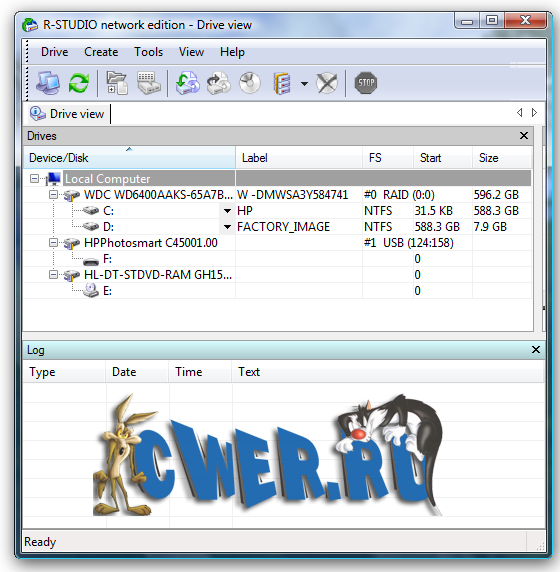Open the Create menu
560x572 pixels.
pyautogui.click(x=101, y=52)
